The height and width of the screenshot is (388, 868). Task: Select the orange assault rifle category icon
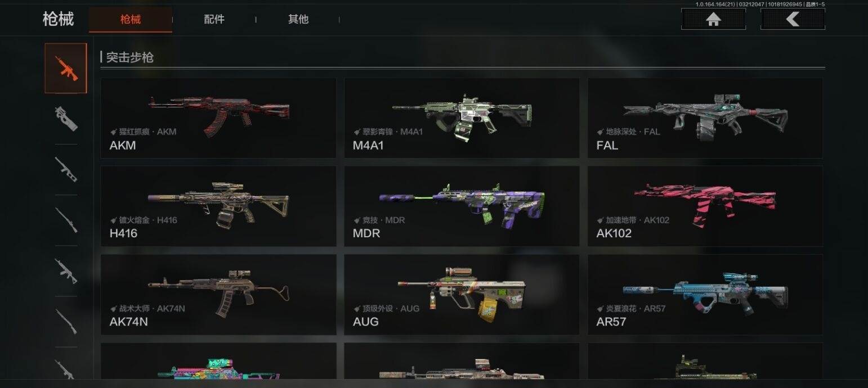point(66,68)
